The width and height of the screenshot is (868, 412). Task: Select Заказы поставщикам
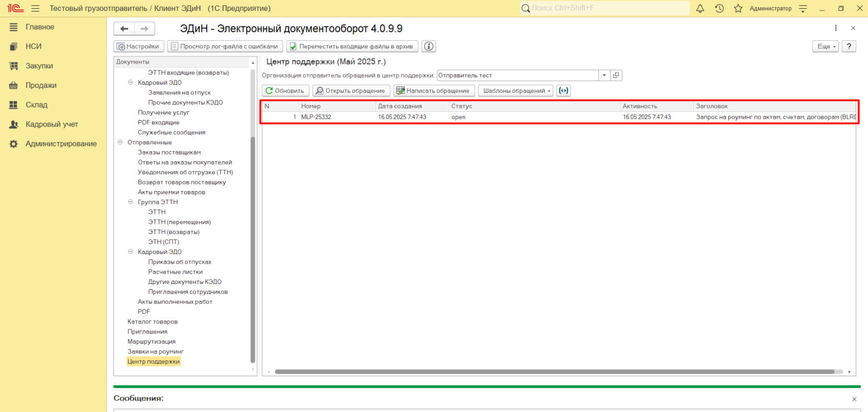[169, 153]
